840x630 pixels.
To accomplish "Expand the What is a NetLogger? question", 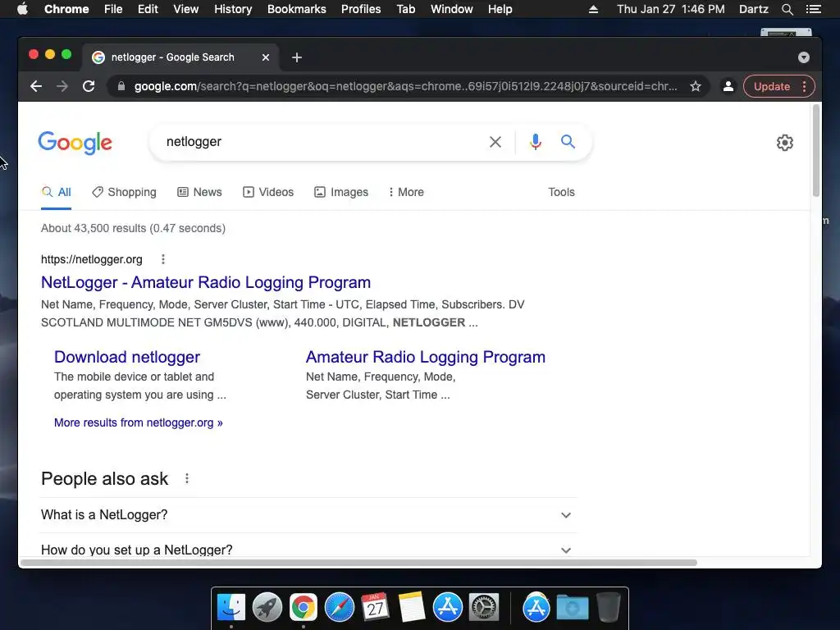I will coord(308,515).
